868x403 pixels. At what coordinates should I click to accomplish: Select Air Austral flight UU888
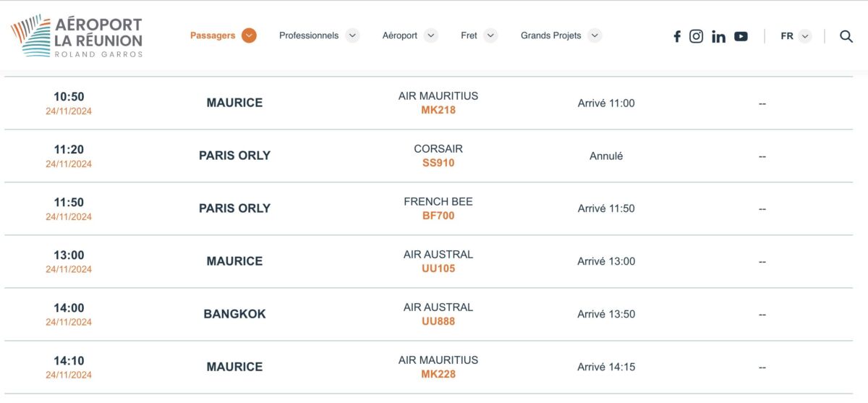(x=438, y=322)
